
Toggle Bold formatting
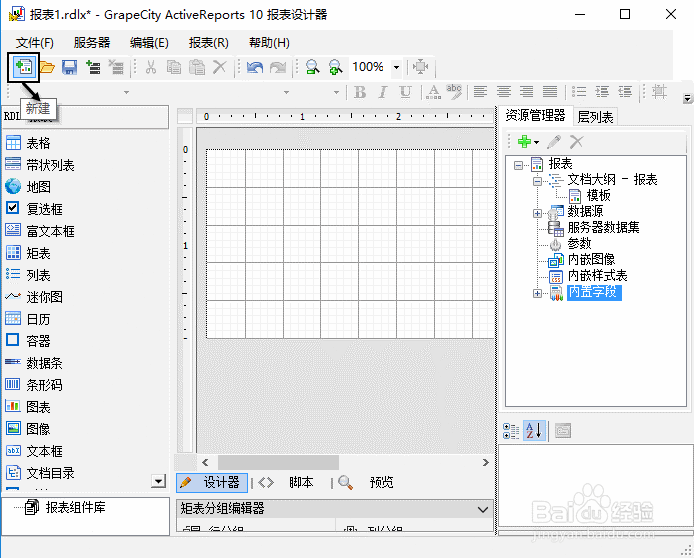(x=360, y=92)
